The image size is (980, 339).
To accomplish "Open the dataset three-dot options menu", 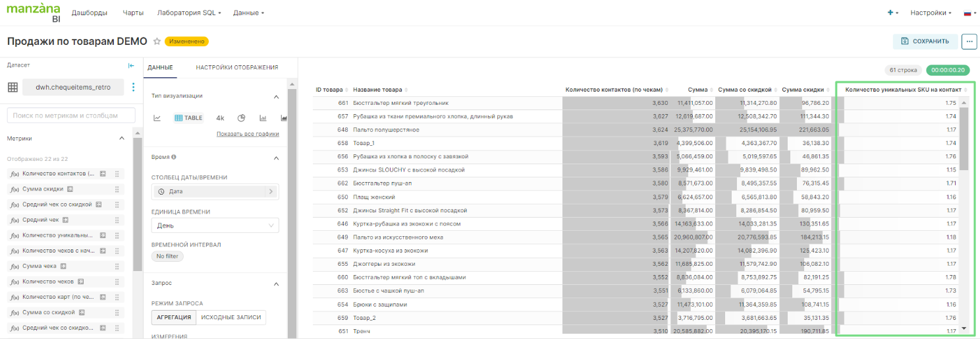I will click(x=133, y=87).
